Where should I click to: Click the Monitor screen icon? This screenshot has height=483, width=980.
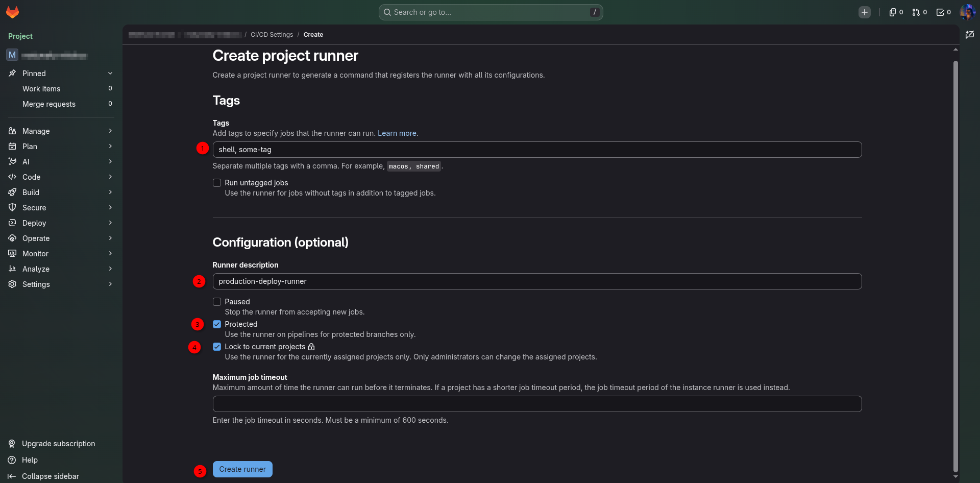click(12, 254)
